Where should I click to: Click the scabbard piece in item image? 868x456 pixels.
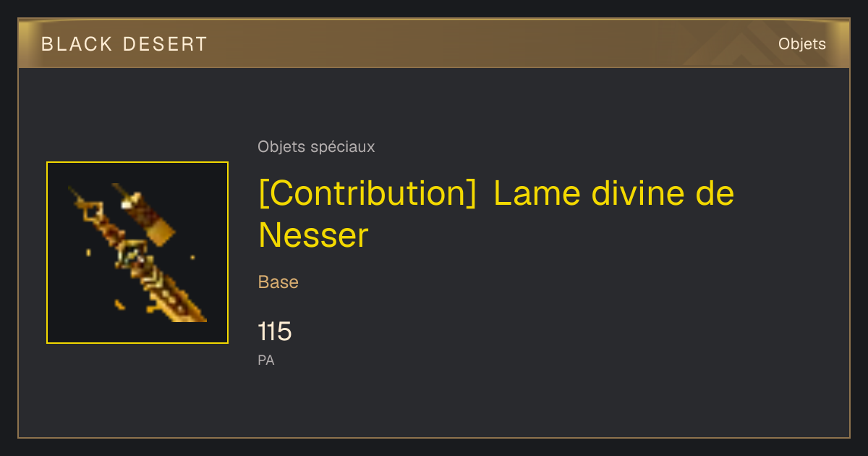point(144,214)
